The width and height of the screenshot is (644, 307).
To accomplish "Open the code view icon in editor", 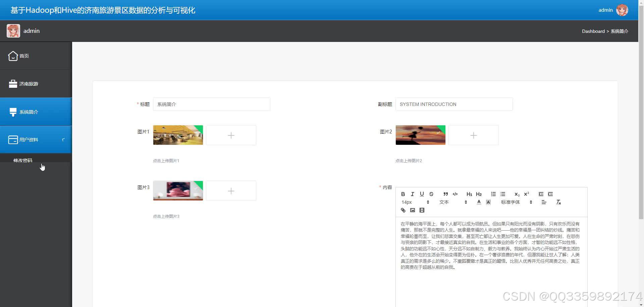I will tap(455, 194).
